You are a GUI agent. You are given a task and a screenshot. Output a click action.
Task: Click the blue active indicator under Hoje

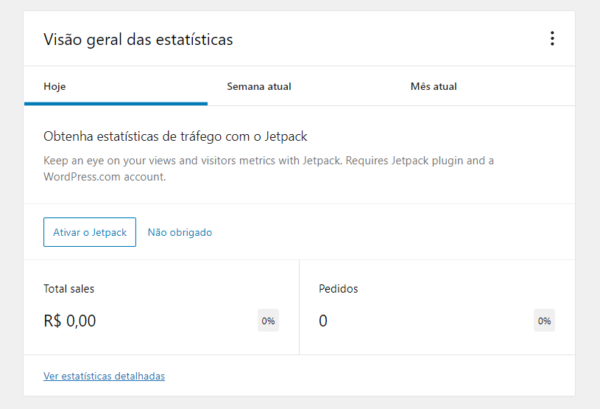coord(116,103)
